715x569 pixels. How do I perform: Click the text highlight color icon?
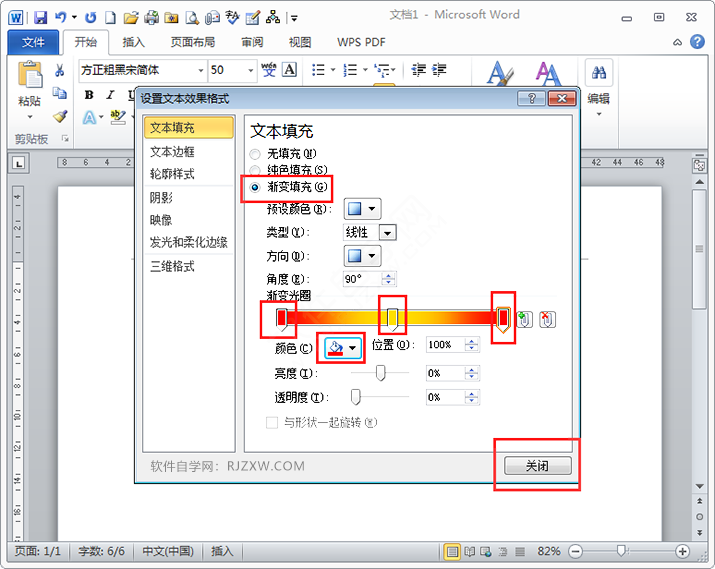pyautogui.click(x=118, y=117)
